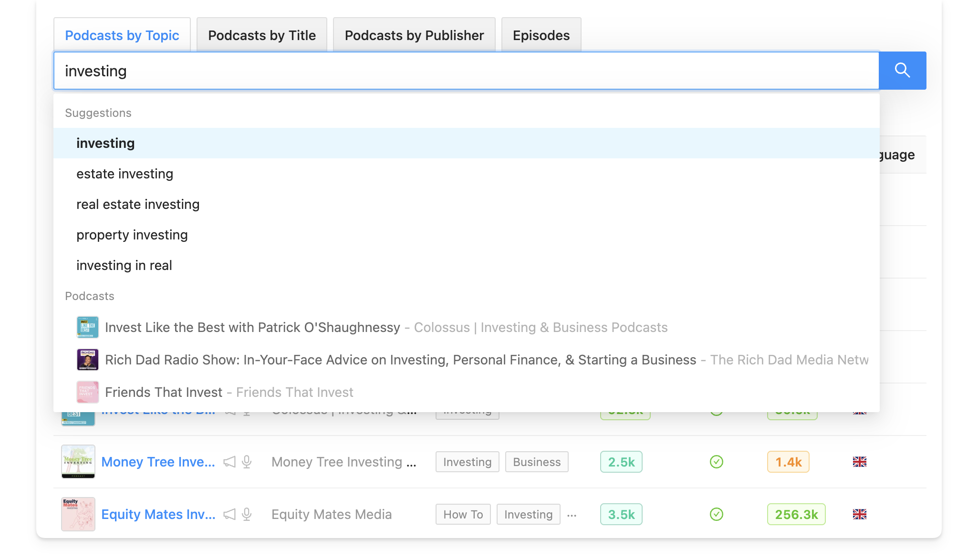Click the megaphone icon in the Equity Mates row
Screen dimensions: 978x560
coord(230,514)
